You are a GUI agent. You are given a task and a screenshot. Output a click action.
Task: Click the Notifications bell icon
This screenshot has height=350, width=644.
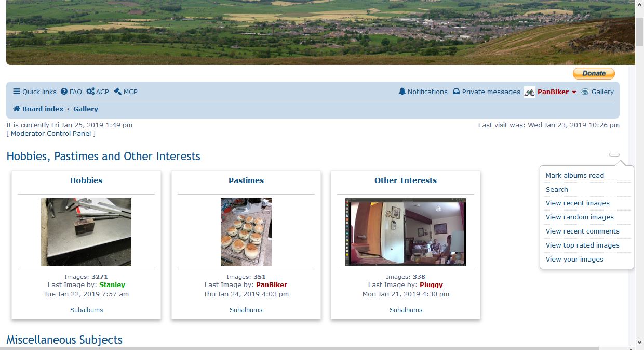(402, 92)
